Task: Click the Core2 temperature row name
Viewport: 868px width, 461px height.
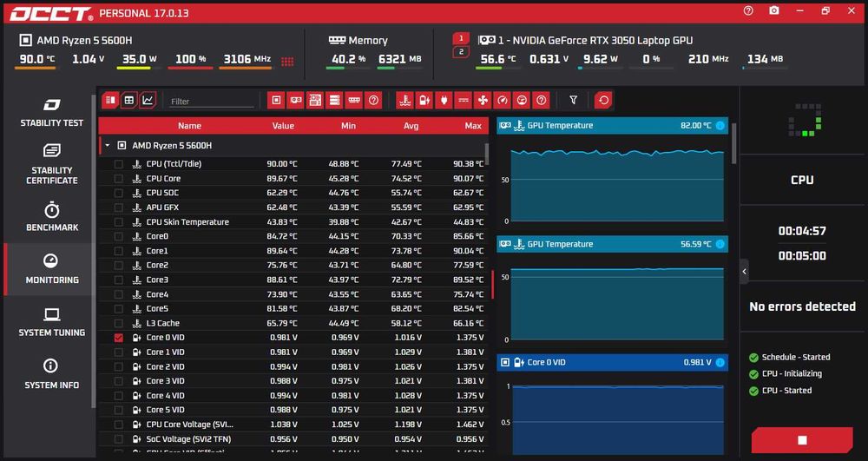Action: click(x=157, y=265)
